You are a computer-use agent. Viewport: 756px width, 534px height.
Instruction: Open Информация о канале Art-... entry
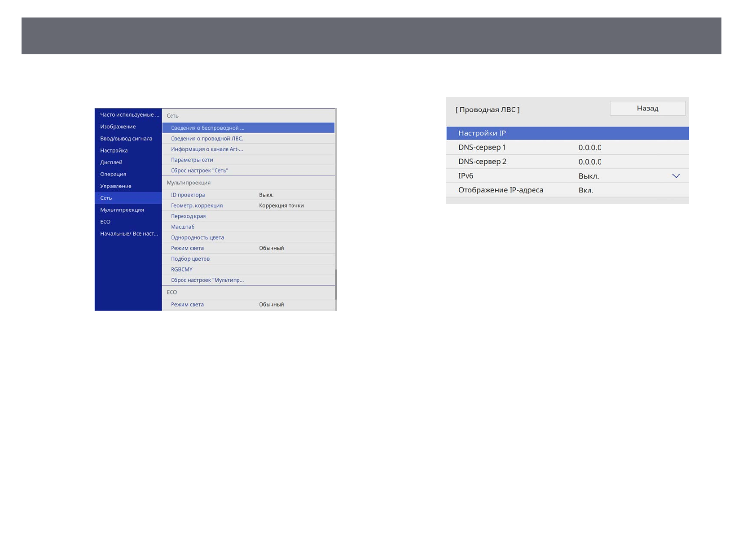[248, 149]
